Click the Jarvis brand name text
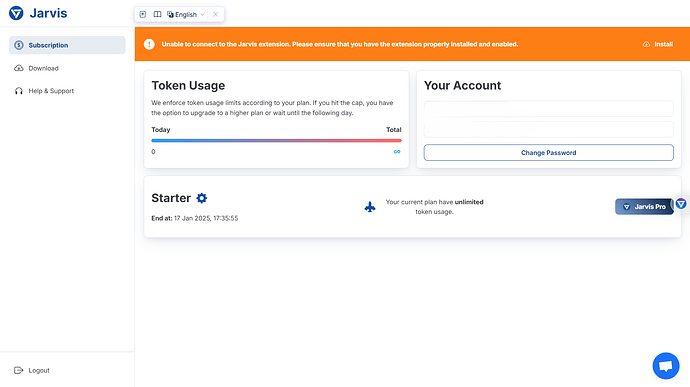The height and width of the screenshot is (387, 690). 48,13
